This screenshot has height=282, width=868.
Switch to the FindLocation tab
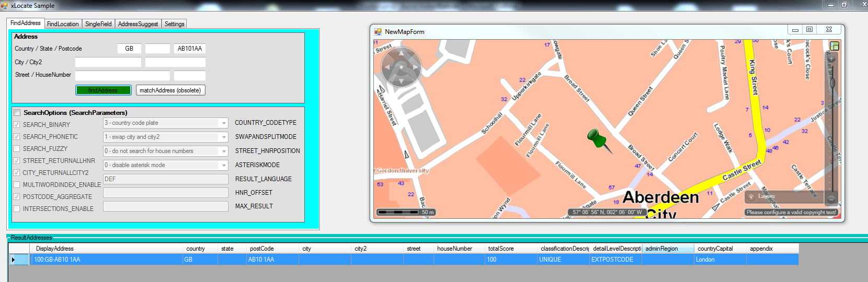pyautogui.click(x=63, y=24)
